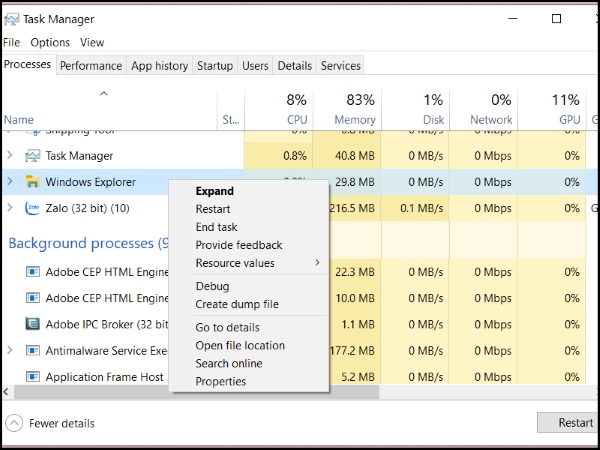
Task: Expand the Zalo (32 bit) process group
Action: [x=10, y=208]
